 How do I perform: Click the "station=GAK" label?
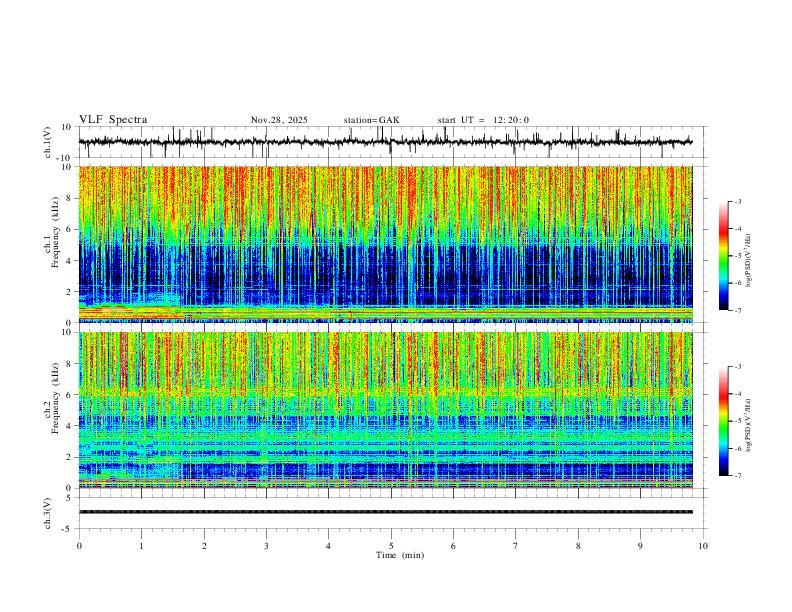pyautogui.click(x=371, y=120)
